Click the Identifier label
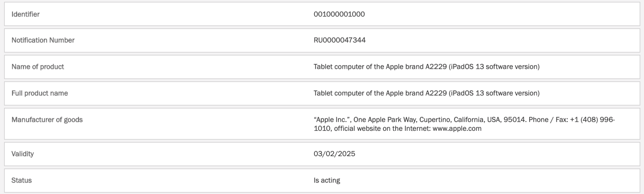 pyautogui.click(x=25, y=14)
